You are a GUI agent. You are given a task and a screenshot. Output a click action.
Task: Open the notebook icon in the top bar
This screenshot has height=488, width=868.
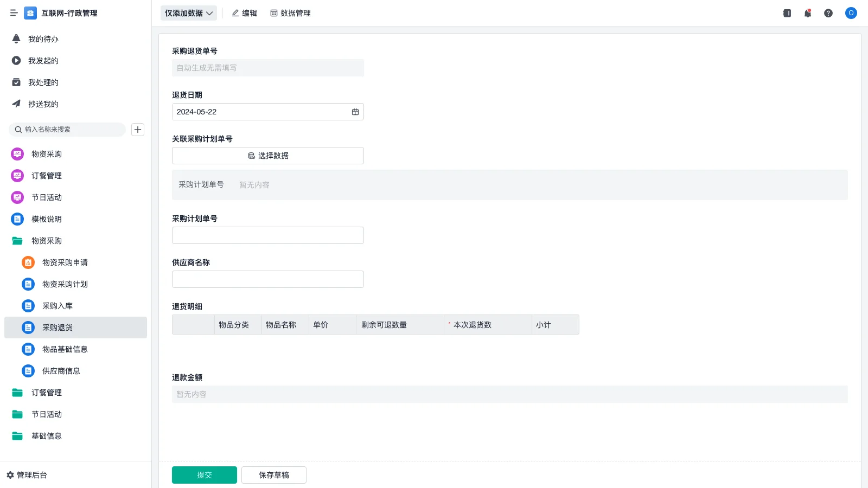(x=787, y=13)
